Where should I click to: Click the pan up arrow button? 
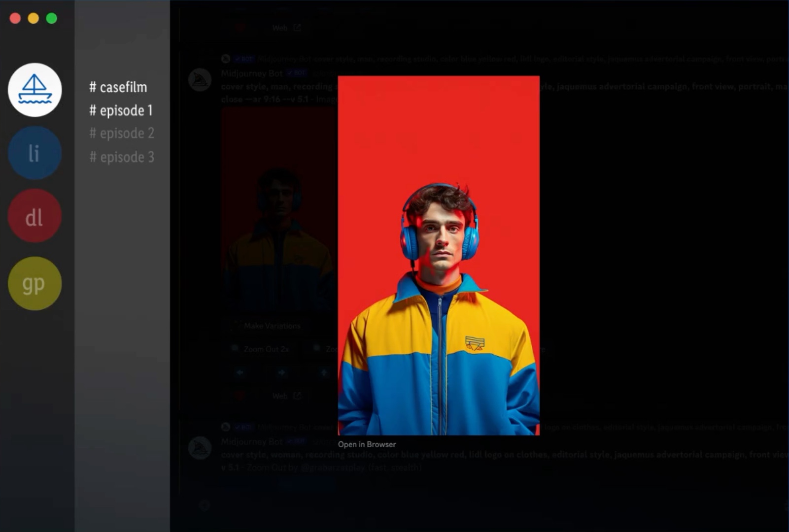pyautogui.click(x=323, y=373)
